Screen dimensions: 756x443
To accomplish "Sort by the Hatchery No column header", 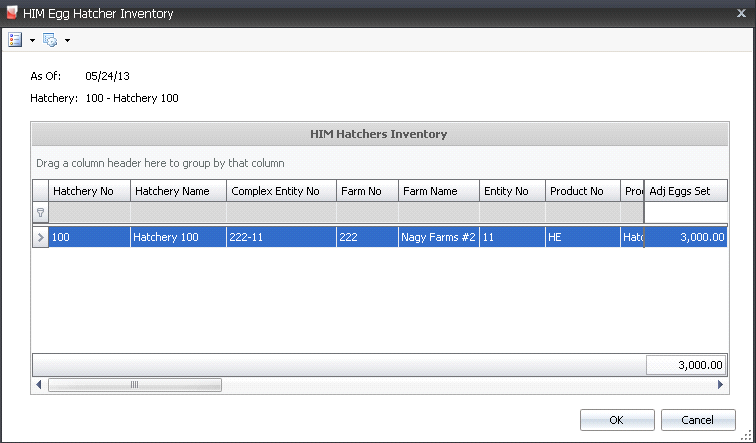I will 89,191.
